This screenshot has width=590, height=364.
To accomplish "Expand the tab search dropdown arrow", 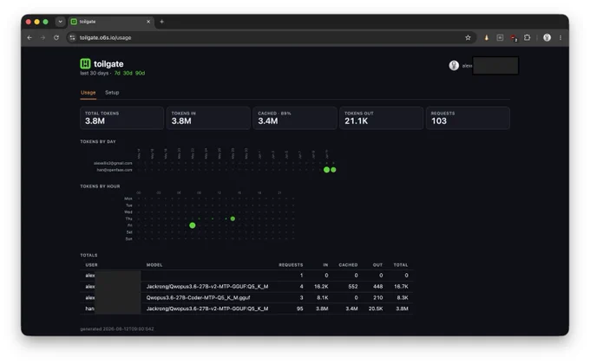I will 60,22.
